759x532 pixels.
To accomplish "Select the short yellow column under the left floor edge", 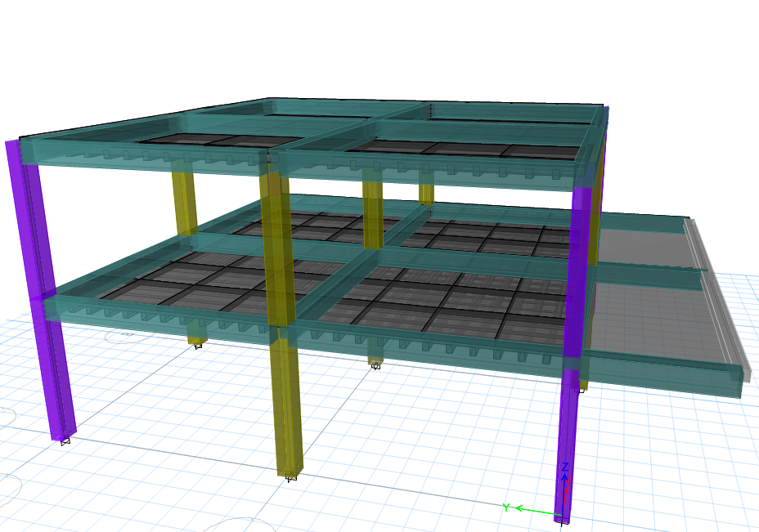I will coord(197,333).
